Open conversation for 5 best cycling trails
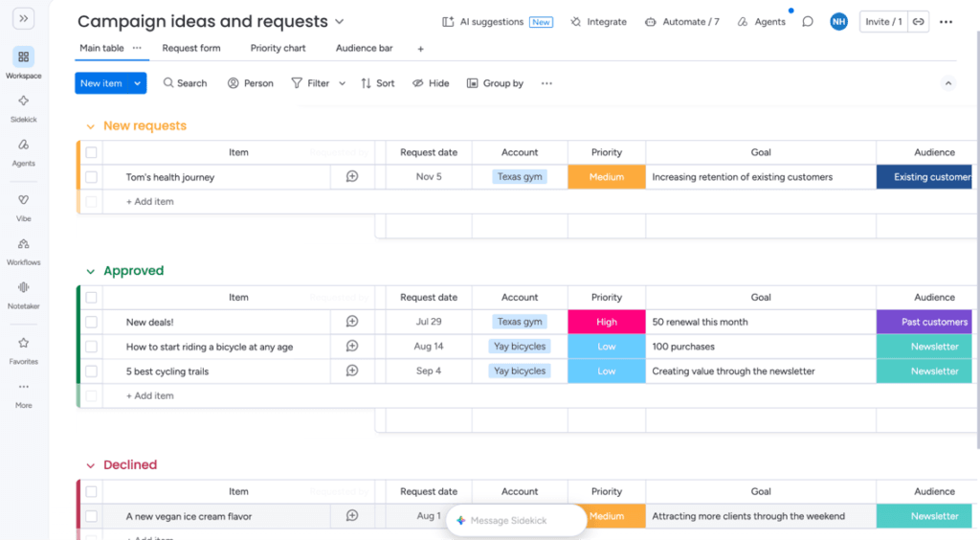This screenshot has height=540, width=980. pyautogui.click(x=352, y=371)
